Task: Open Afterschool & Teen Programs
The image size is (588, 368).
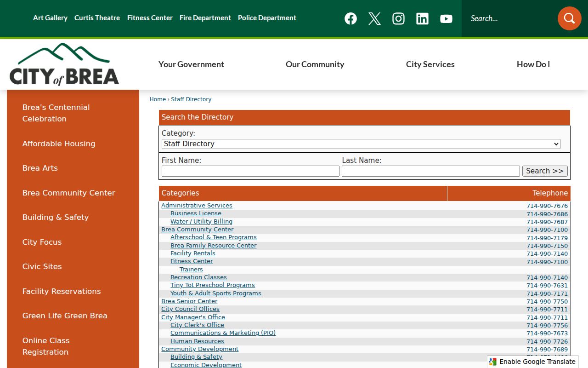Action: (x=214, y=237)
